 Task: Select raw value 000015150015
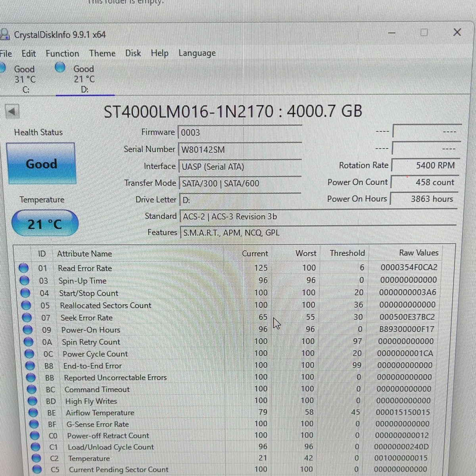[403, 412]
